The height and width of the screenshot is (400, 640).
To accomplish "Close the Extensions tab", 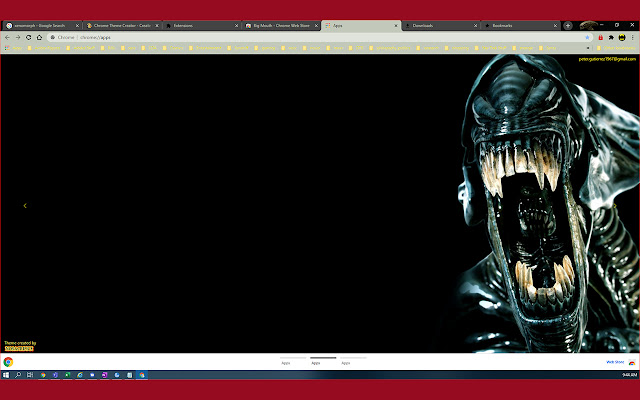I will [236, 25].
